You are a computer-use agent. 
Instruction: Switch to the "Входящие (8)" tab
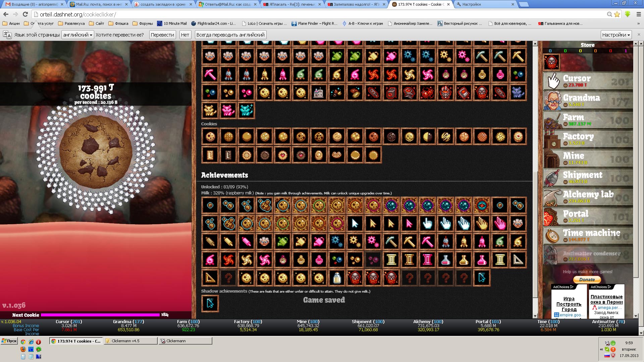click(x=34, y=4)
